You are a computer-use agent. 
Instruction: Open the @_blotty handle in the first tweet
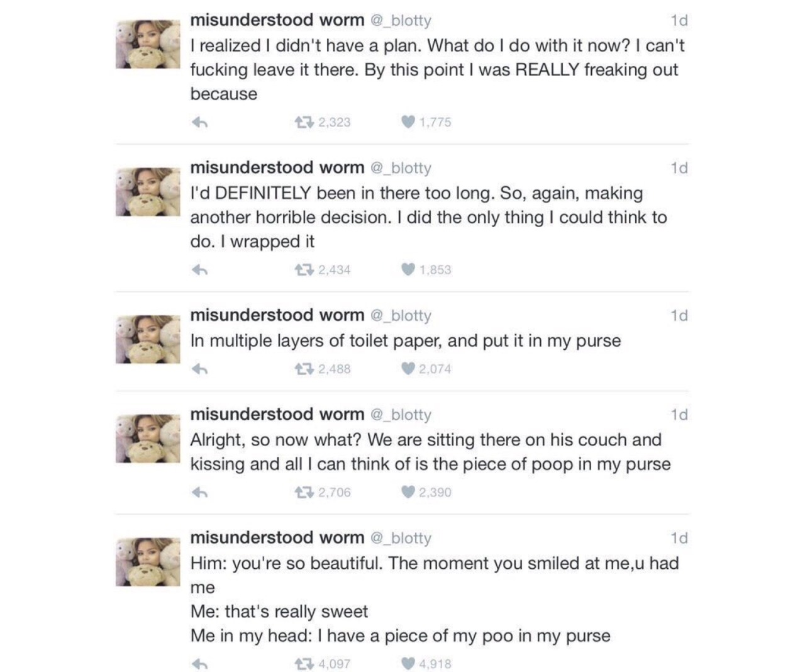(x=401, y=21)
